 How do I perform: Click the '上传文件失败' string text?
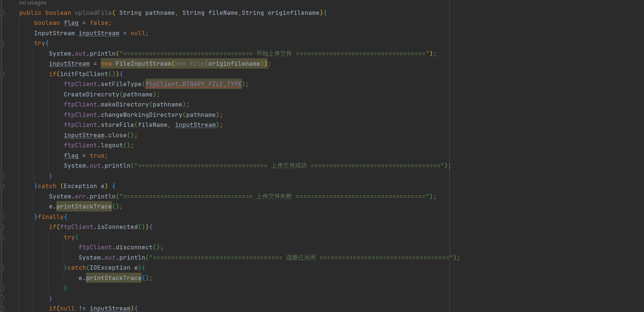274,197
